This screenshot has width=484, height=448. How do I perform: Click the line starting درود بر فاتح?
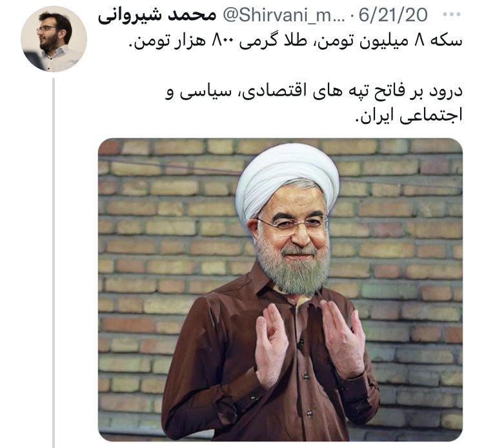(314, 92)
